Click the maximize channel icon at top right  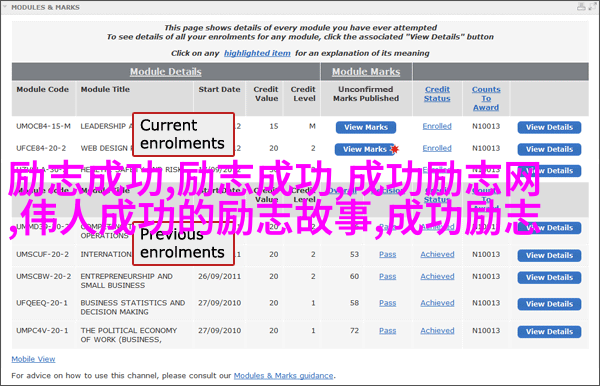(x=592, y=7)
